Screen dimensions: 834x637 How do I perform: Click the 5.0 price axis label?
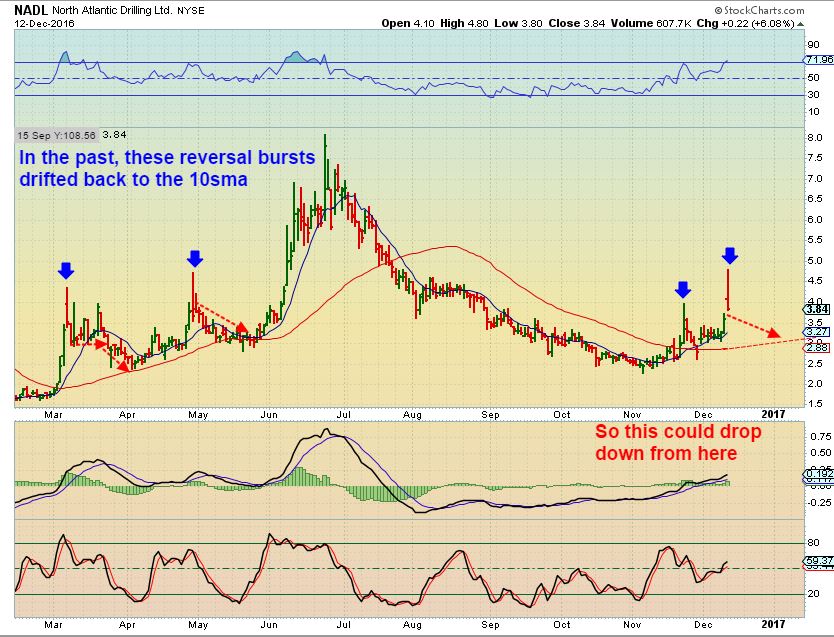[815, 260]
